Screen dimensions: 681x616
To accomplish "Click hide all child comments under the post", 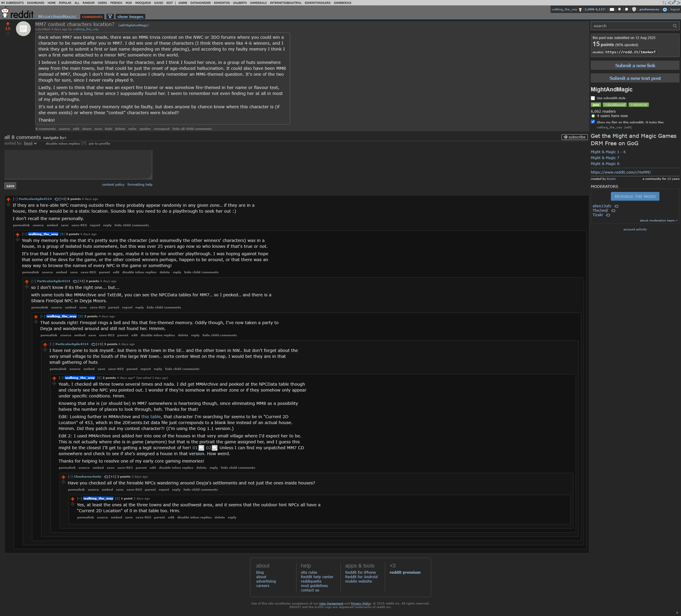I will click(x=192, y=129).
